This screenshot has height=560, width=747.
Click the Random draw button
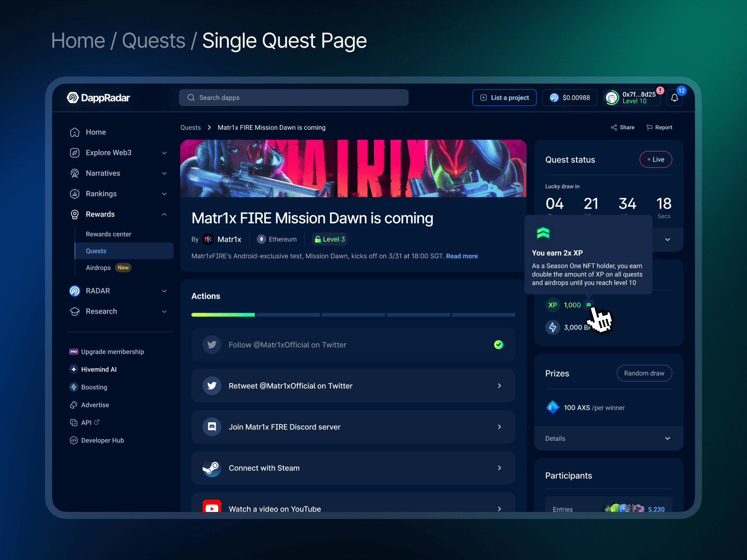pos(644,373)
